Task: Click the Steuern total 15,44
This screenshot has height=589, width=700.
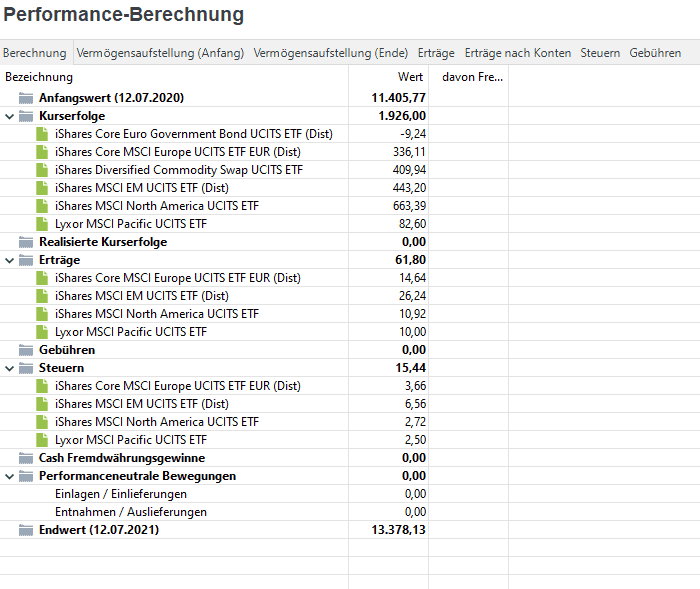Action: click(x=410, y=368)
